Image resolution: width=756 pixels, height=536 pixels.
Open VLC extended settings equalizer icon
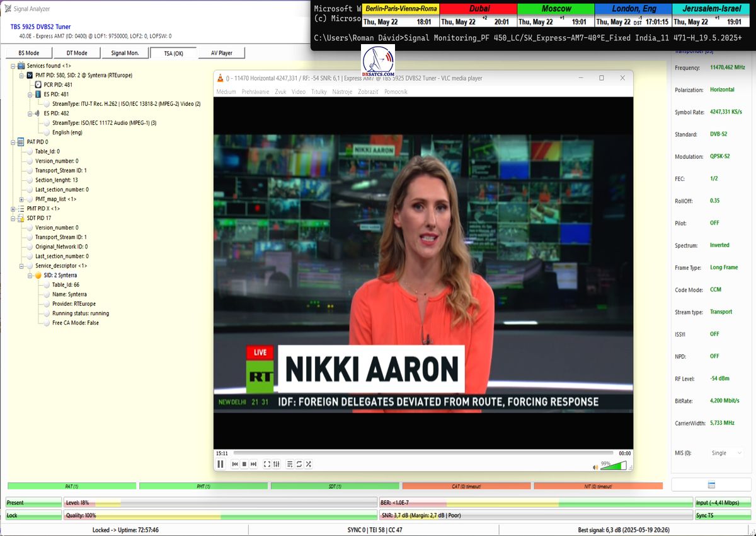(x=277, y=464)
